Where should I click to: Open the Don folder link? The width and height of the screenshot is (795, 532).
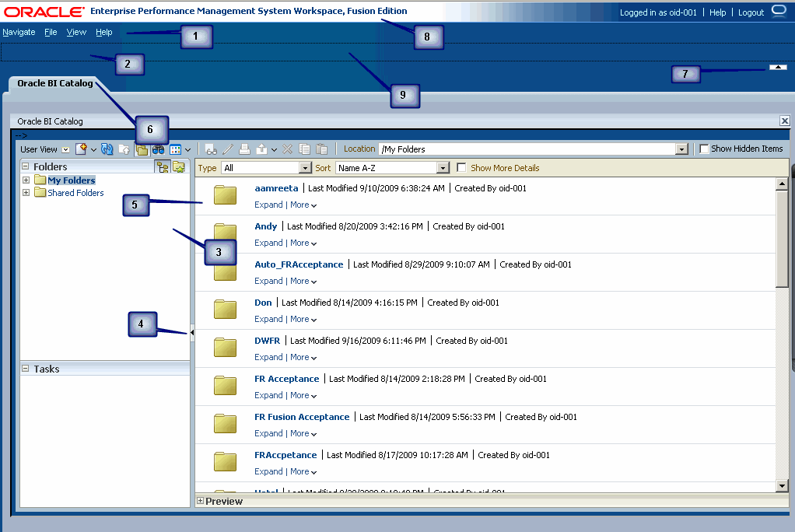263,303
